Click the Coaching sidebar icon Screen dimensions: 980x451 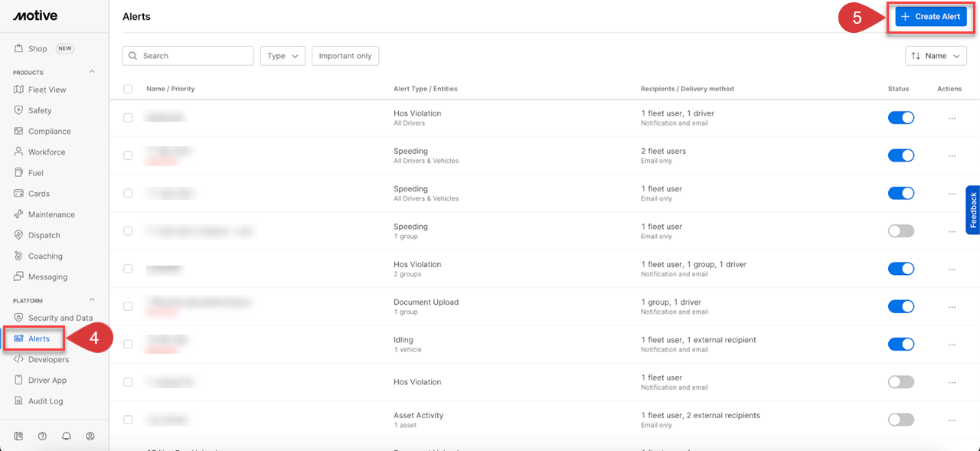click(19, 256)
